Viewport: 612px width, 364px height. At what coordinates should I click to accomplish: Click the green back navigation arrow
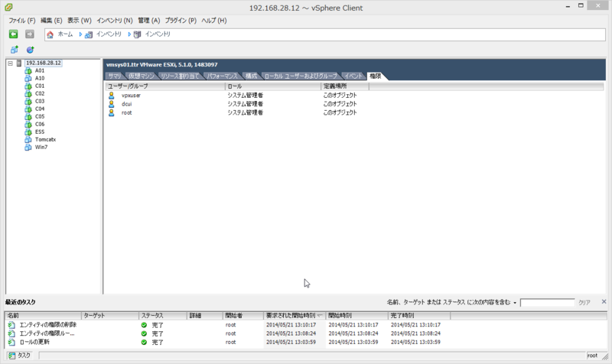13,34
